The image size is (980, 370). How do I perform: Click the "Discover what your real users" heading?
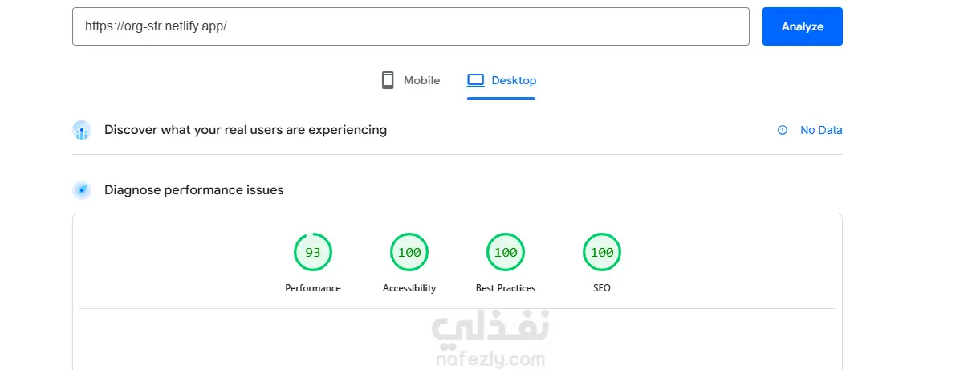[x=246, y=130]
